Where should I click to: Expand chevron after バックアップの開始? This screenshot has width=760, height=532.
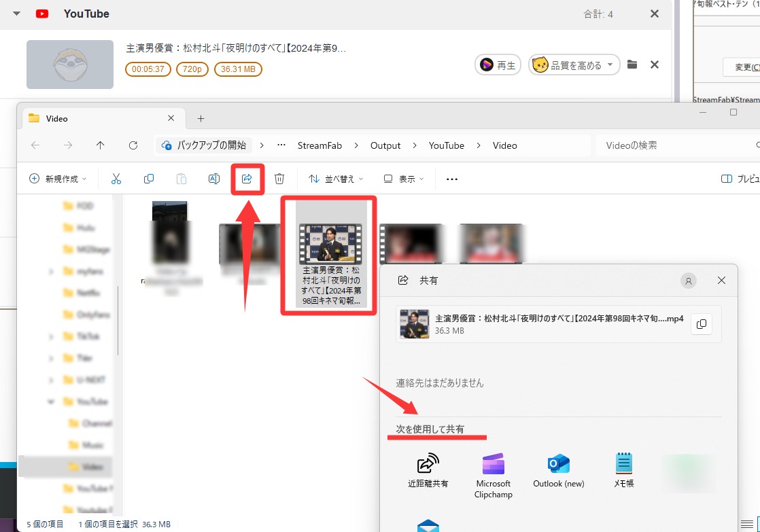[262, 145]
